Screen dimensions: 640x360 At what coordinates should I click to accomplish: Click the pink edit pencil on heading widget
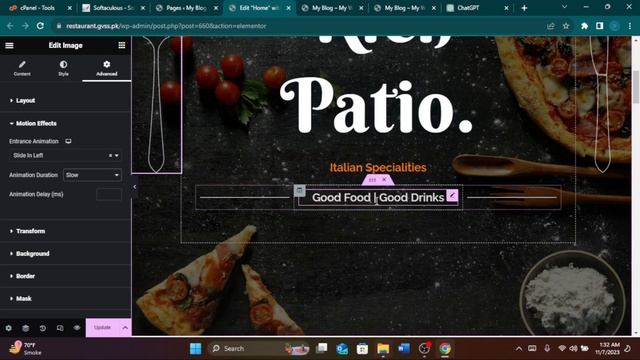pos(452,196)
